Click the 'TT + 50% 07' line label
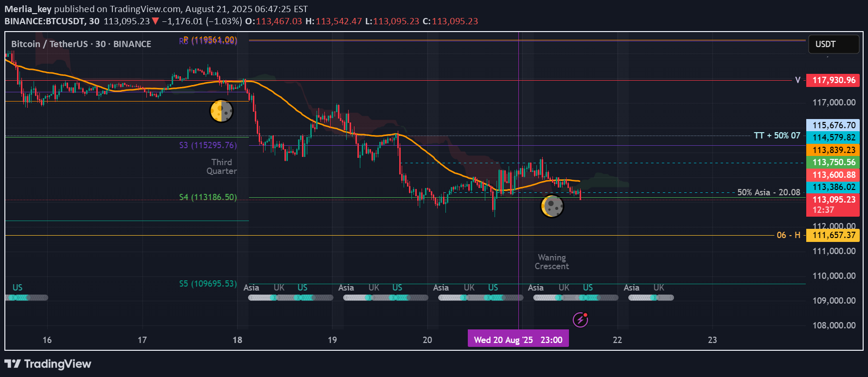The image size is (868, 377). click(x=777, y=136)
